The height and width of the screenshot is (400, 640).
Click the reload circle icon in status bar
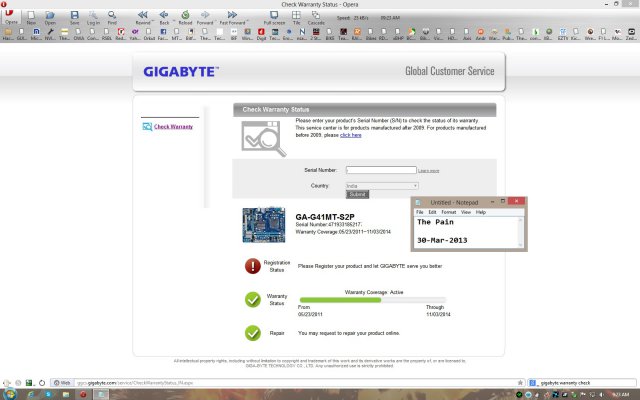click(x=42, y=383)
